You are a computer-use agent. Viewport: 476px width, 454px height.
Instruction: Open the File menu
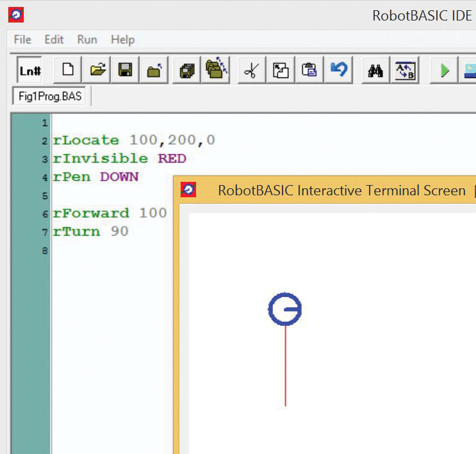point(22,40)
